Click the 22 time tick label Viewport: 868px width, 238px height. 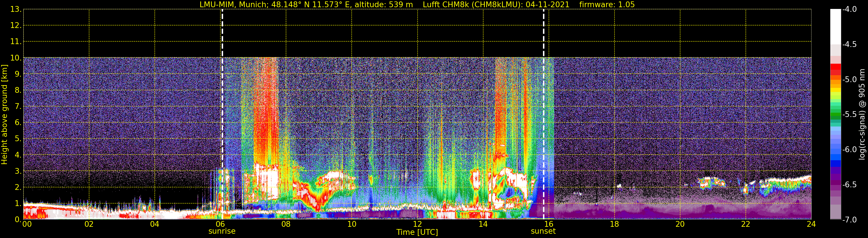pyautogui.click(x=746, y=224)
